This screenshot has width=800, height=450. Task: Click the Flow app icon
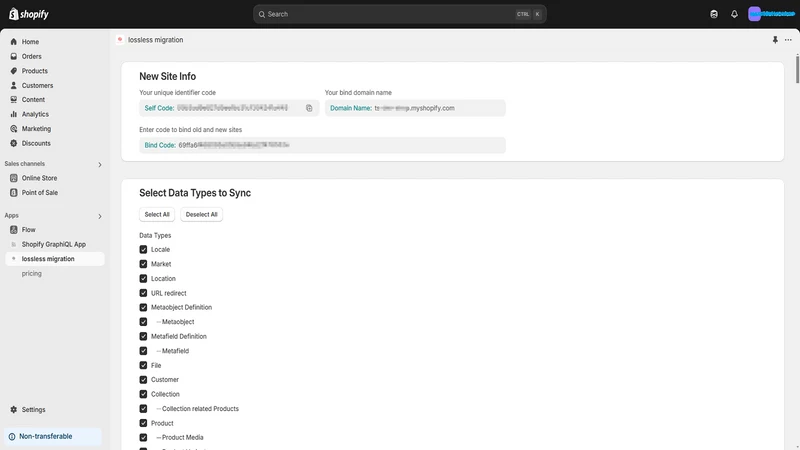(x=14, y=230)
